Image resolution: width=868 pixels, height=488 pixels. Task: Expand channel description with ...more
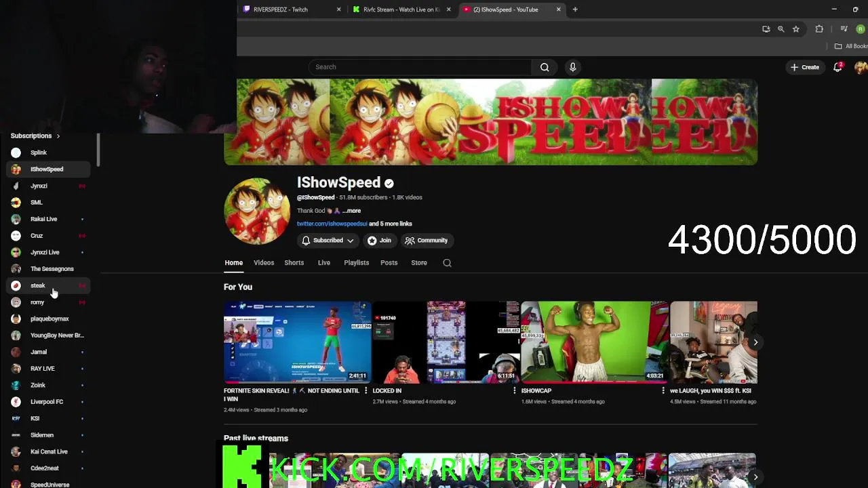(351, 211)
